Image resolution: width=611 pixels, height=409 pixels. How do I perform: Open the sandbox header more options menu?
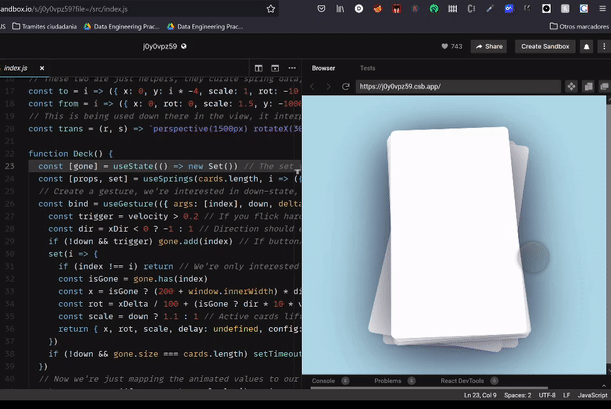(x=604, y=46)
